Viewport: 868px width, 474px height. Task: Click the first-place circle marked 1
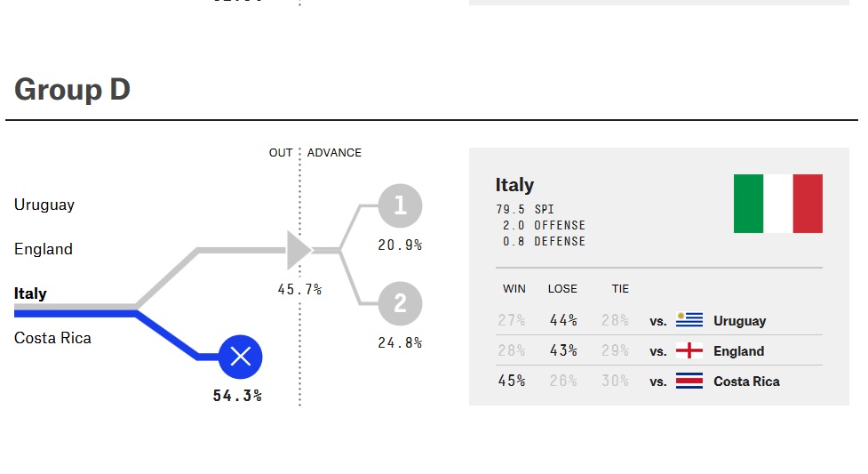[400, 206]
